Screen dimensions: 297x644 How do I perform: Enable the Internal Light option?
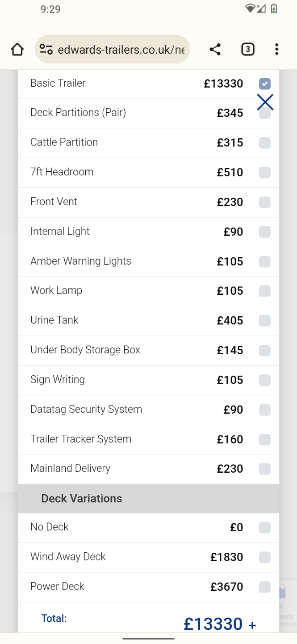(x=265, y=232)
